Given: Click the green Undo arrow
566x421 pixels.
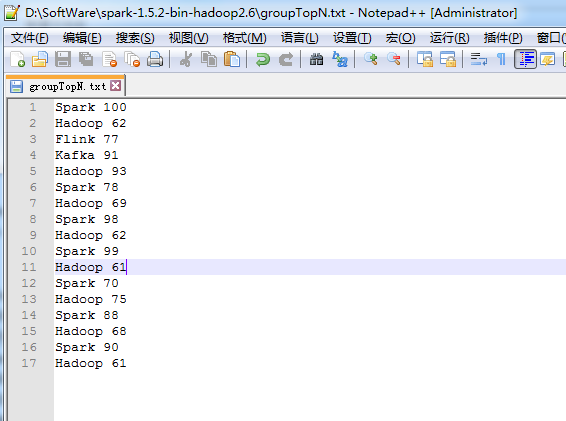Looking at the screenshot, I should [262, 59].
